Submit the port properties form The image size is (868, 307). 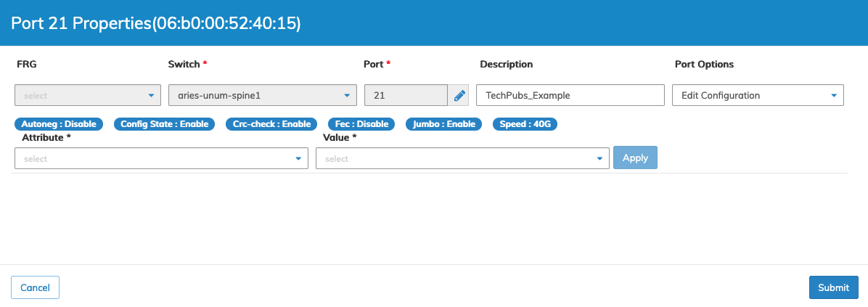point(834,287)
